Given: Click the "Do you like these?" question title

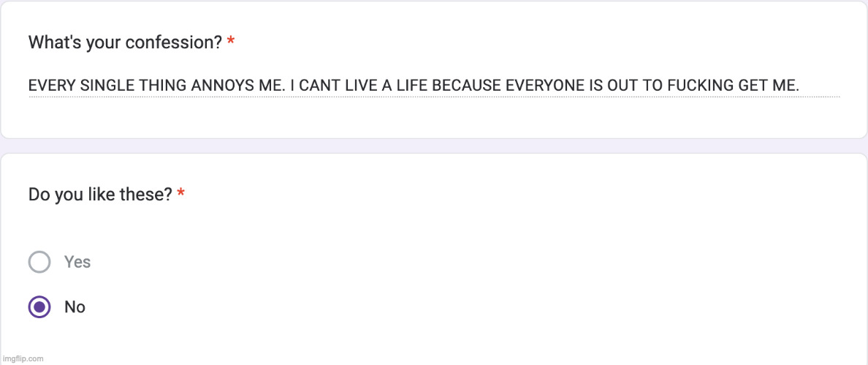Looking at the screenshot, I should coord(100,195).
